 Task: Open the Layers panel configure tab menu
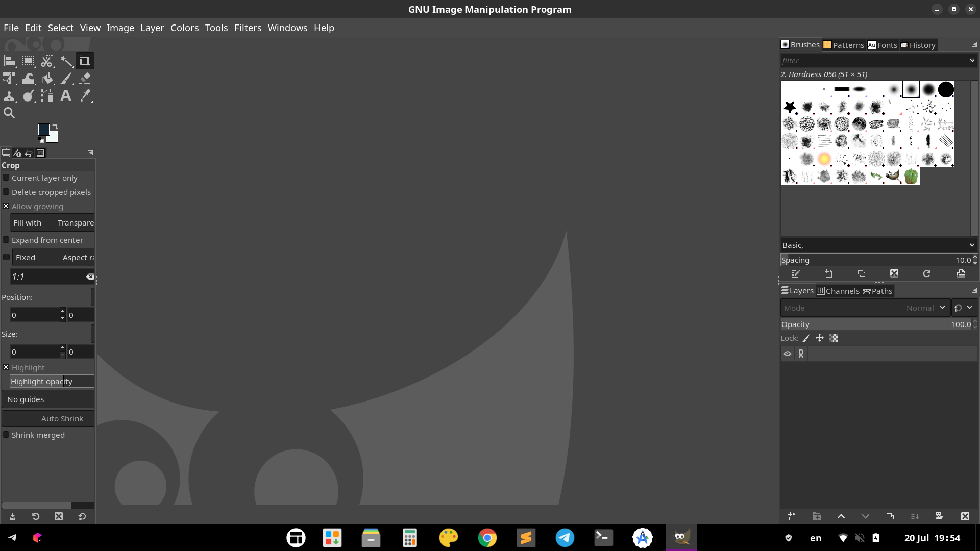coord(974,291)
